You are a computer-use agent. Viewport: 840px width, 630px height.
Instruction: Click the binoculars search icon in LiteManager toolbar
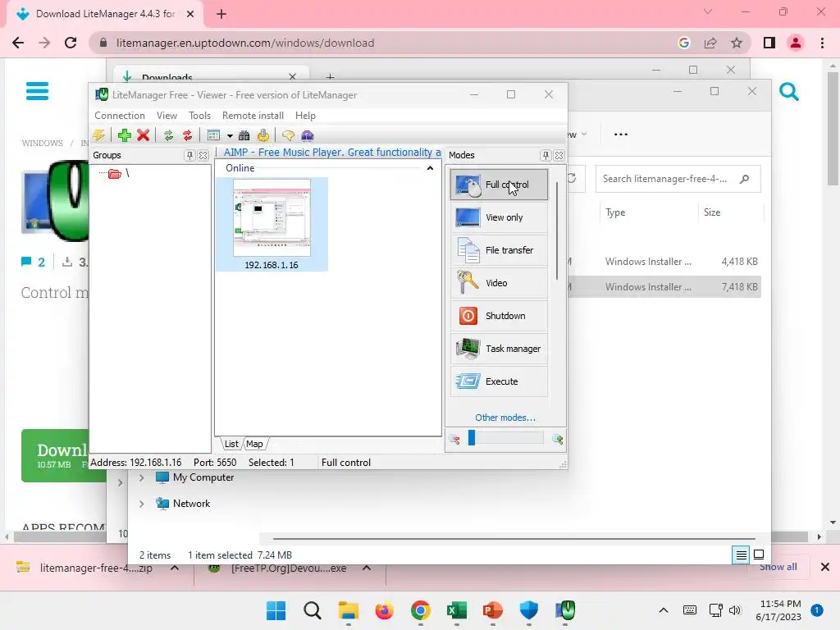(244, 135)
